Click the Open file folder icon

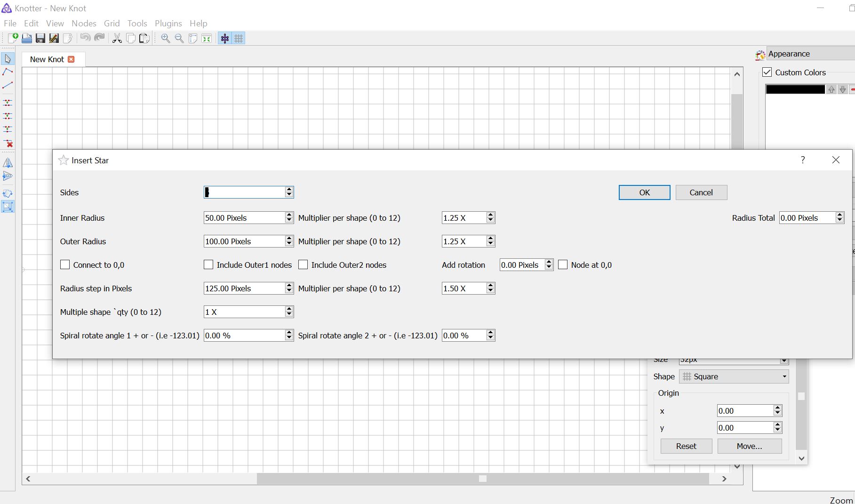pos(27,38)
